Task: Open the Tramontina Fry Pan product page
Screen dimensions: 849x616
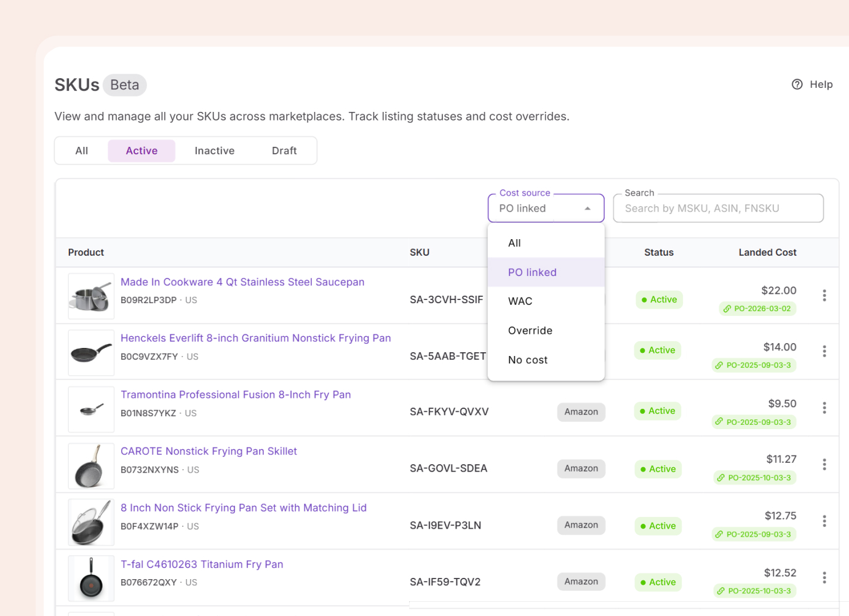Action: coord(236,394)
